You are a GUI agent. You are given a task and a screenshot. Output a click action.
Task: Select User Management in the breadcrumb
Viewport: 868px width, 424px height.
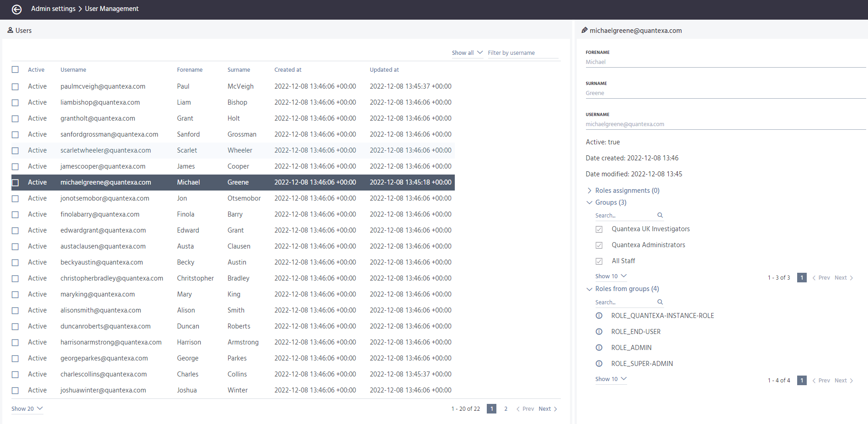(x=112, y=8)
